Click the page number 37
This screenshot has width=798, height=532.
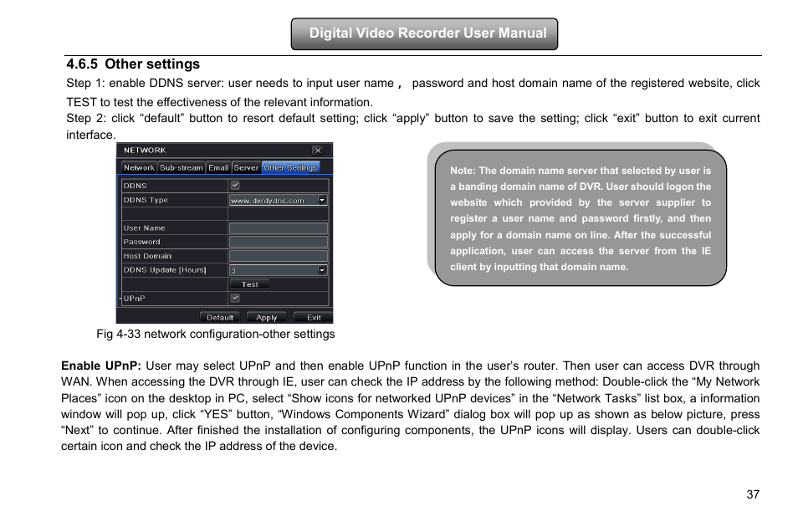click(x=753, y=494)
